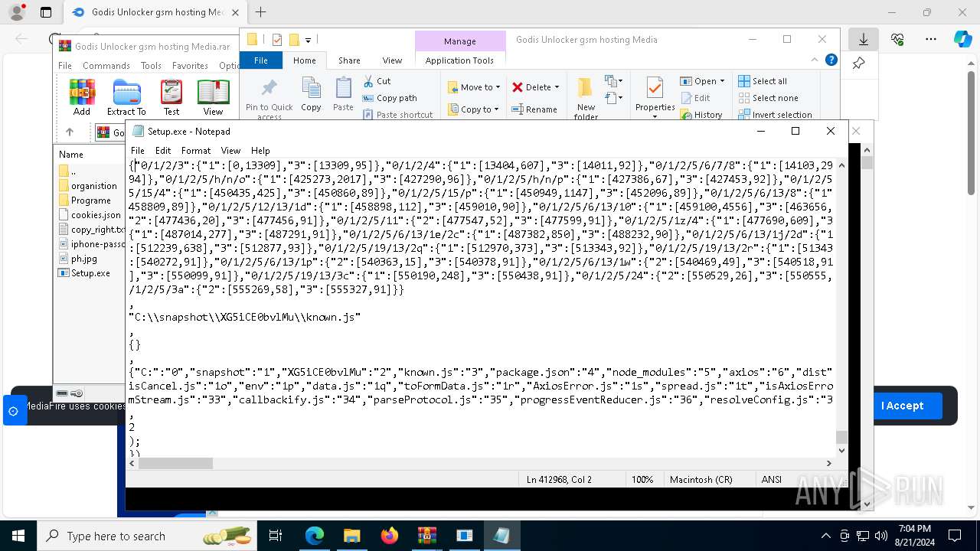Click Edit in Explorer ribbon
Viewport: 980px width, 551px height.
coord(695,98)
